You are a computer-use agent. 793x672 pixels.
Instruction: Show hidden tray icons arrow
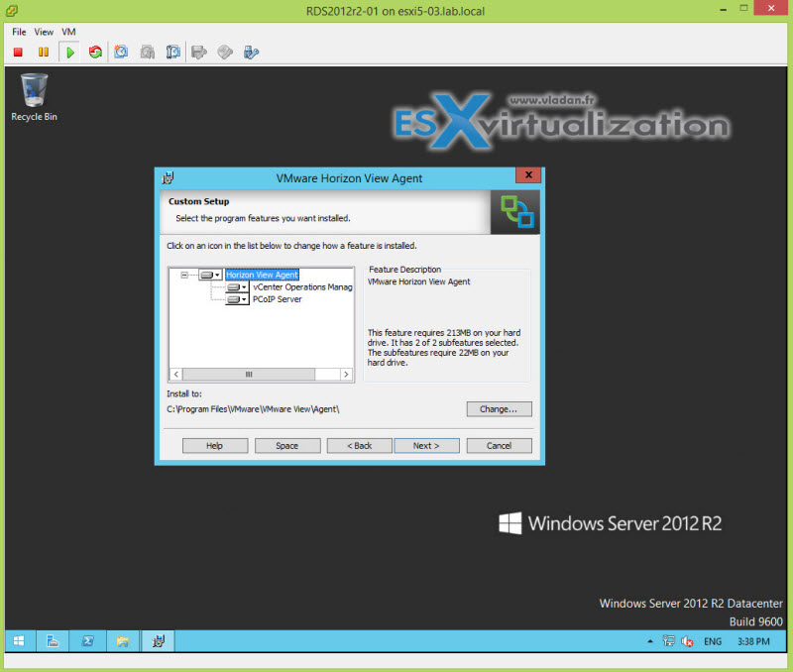[x=650, y=641]
